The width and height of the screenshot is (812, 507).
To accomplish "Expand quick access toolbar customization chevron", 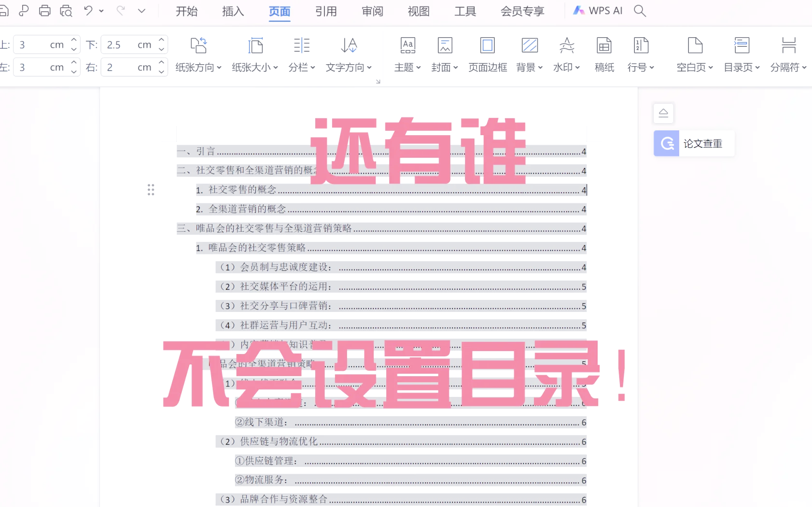I will [141, 11].
